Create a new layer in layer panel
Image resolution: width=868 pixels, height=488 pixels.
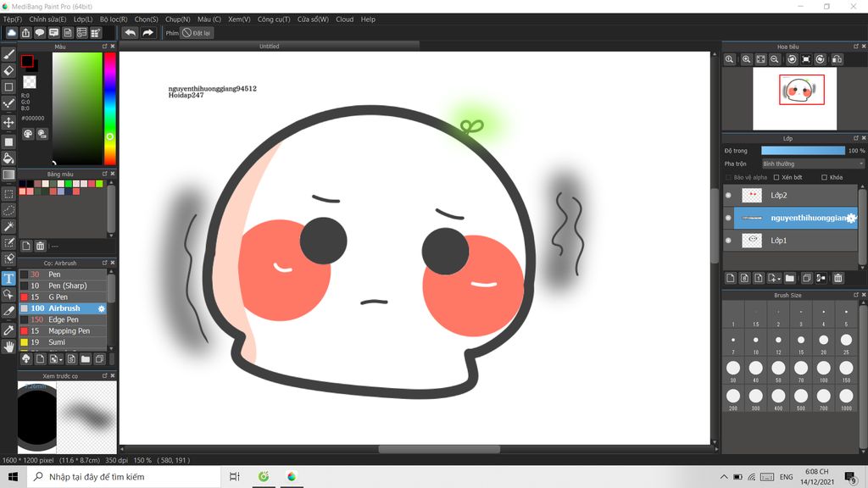click(x=730, y=278)
